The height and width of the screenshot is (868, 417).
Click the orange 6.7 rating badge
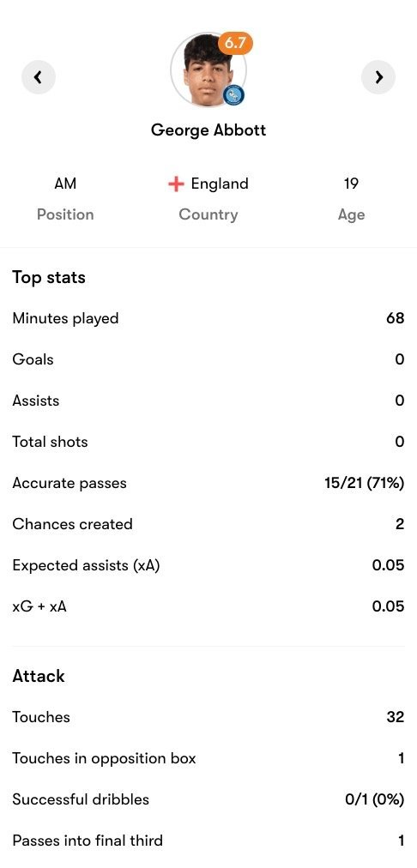pyautogui.click(x=235, y=43)
